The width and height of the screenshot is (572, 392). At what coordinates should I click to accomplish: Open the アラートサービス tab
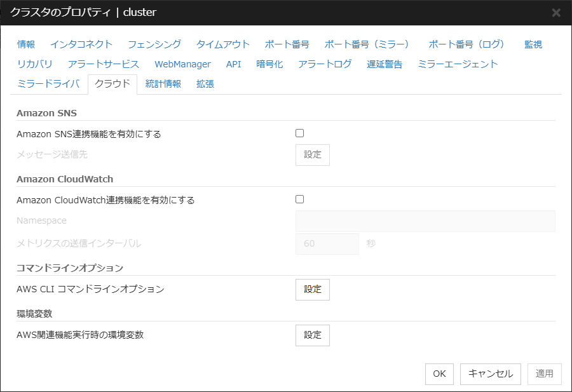click(x=104, y=64)
